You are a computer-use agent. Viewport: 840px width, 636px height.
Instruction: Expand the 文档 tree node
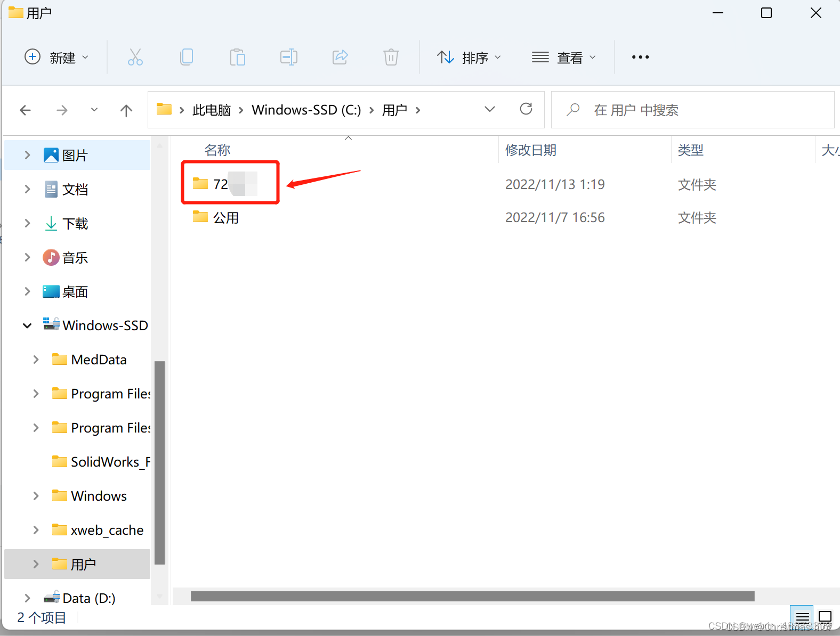coord(27,189)
